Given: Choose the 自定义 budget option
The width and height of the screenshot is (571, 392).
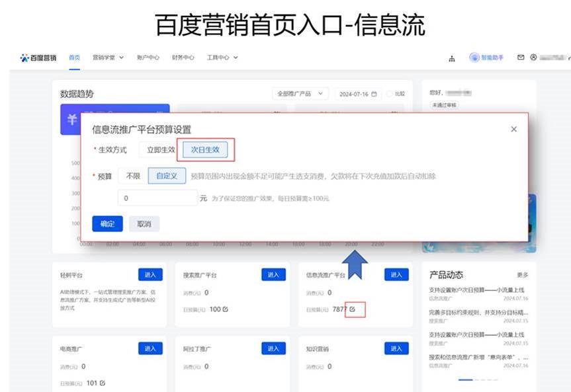Looking at the screenshot, I should (x=167, y=176).
